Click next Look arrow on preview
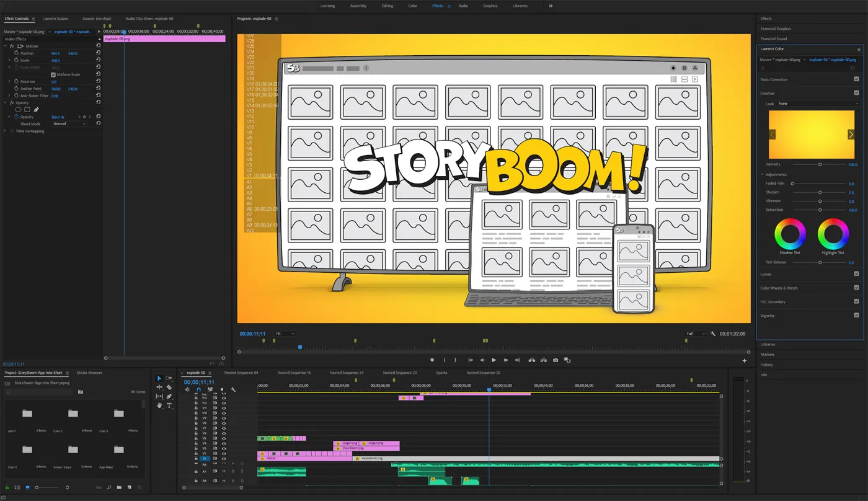The height and width of the screenshot is (501, 868). click(851, 135)
